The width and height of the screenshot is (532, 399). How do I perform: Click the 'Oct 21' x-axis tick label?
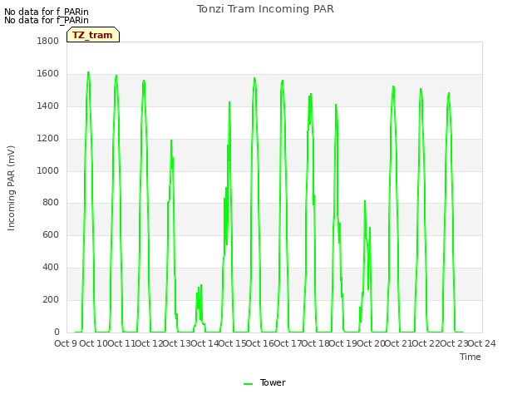[399, 343]
